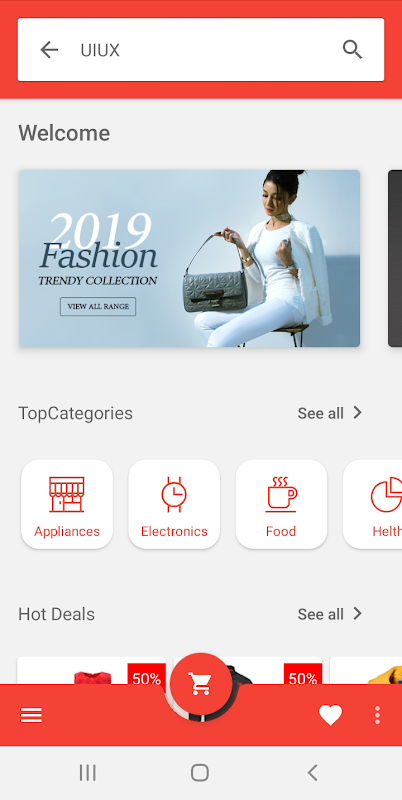See all TopCategories
The height and width of the screenshot is (800, 402).
[320, 413]
